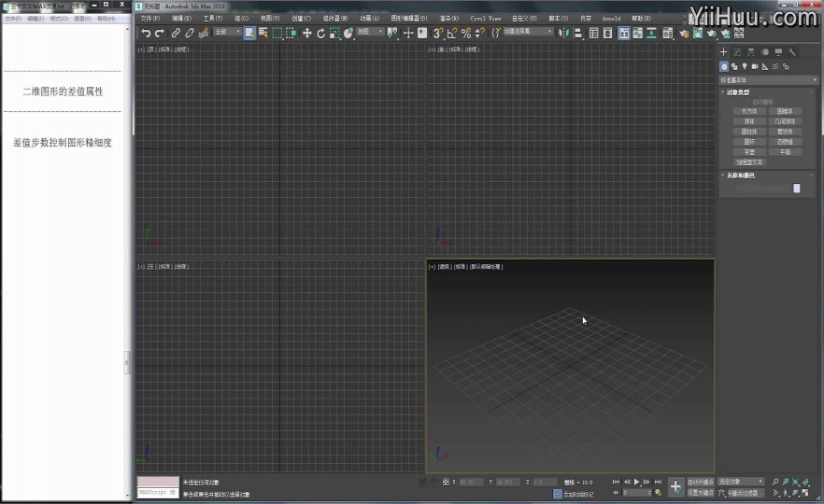This screenshot has width=824, height=504.
Task: Click the Cone primitive button
Action: pyautogui.click(x=785, y=111)
